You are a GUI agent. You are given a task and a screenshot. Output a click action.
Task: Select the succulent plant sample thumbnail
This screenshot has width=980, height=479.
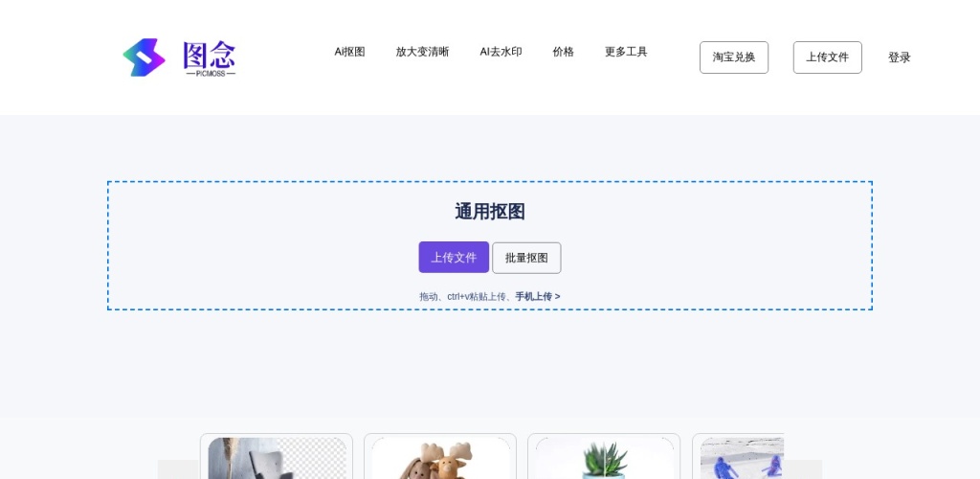click(604, 457)
